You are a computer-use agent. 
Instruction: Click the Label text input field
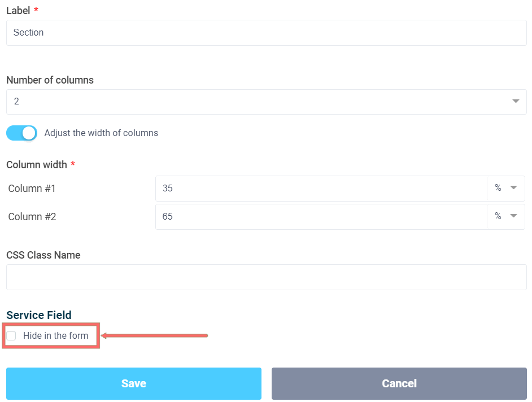266,33
